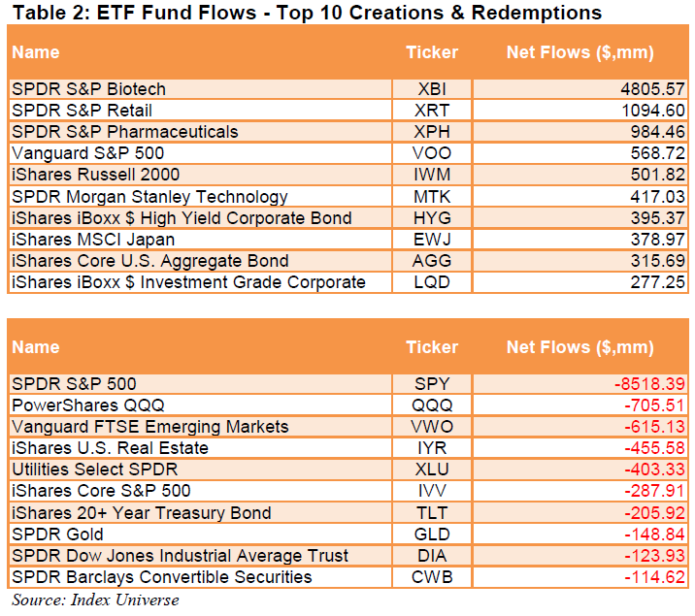Select the 277.25 net flow value
695x616 pixels.
pyautogui.click(x=659, y=282)
